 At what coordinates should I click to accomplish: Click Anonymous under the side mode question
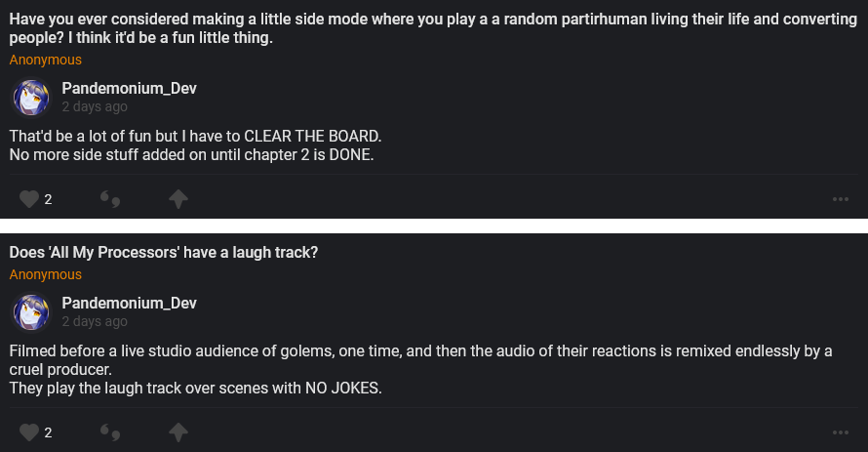coord(46,60)
